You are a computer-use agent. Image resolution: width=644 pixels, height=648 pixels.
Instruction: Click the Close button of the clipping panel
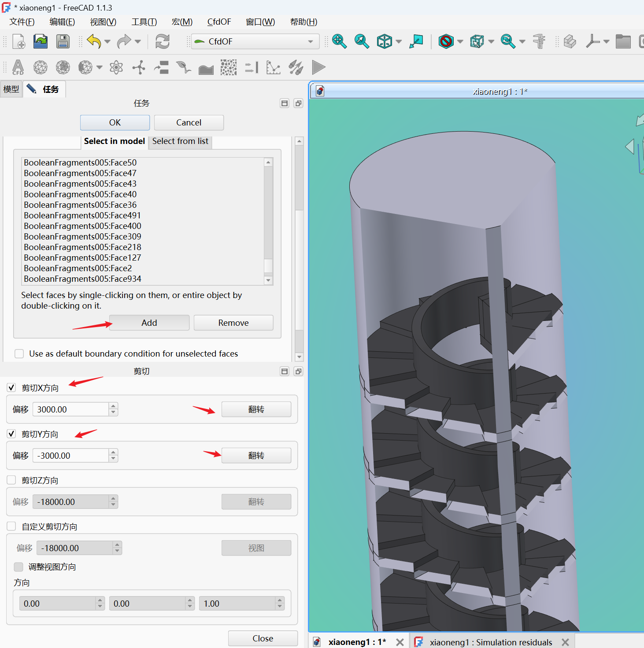(263, 638)
